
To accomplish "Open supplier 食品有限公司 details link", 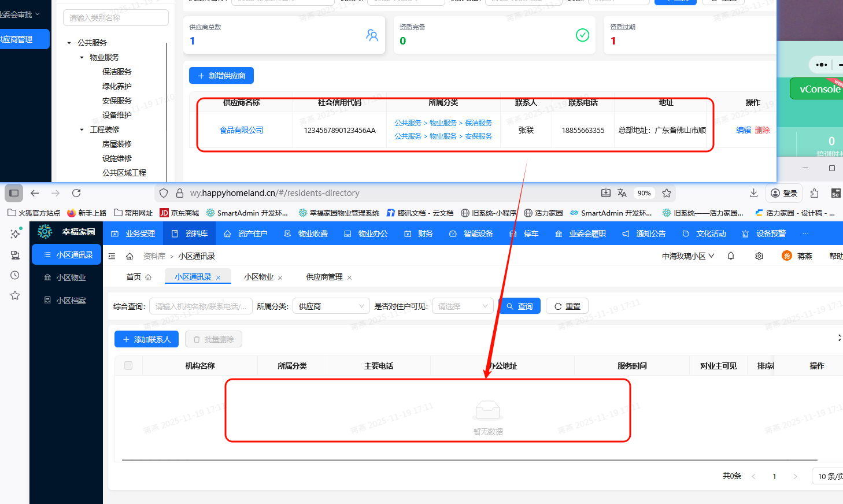I will (x=241, y=129).
